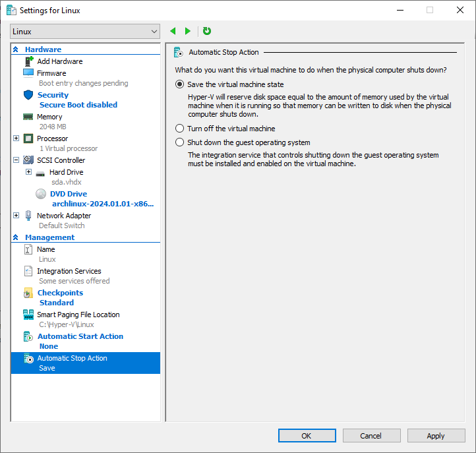Click the Add Hardware icon
This screenshot has width=476, height=453.
tap(28, 61)
